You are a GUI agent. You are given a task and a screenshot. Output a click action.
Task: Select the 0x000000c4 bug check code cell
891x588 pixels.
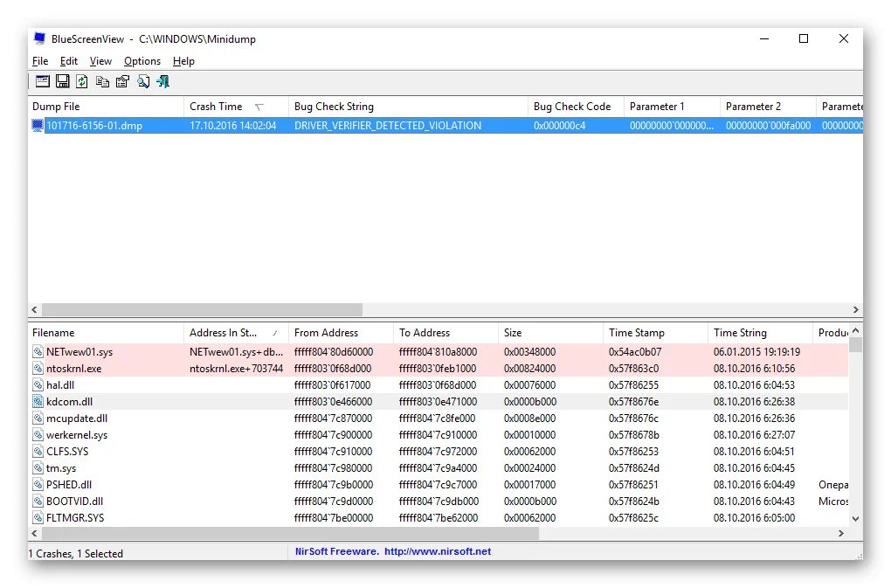559,126
